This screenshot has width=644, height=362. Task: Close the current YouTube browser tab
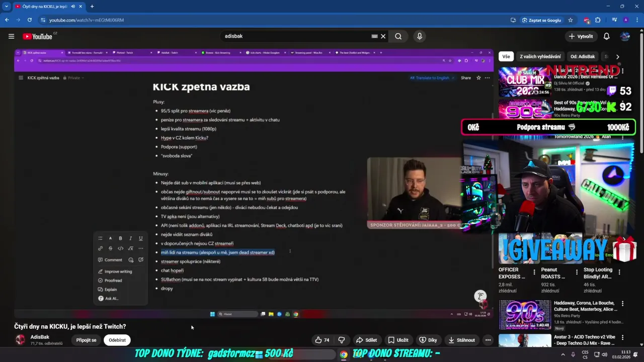coord(82,7)
